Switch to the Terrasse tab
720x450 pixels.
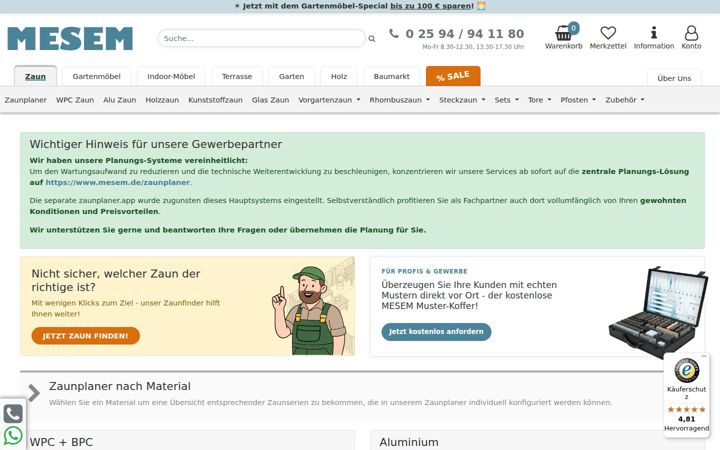[x=237, y=76]
